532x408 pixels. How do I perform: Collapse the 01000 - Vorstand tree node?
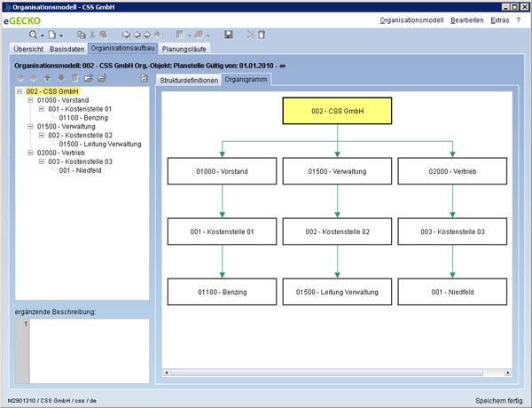[x=30, y=100]
